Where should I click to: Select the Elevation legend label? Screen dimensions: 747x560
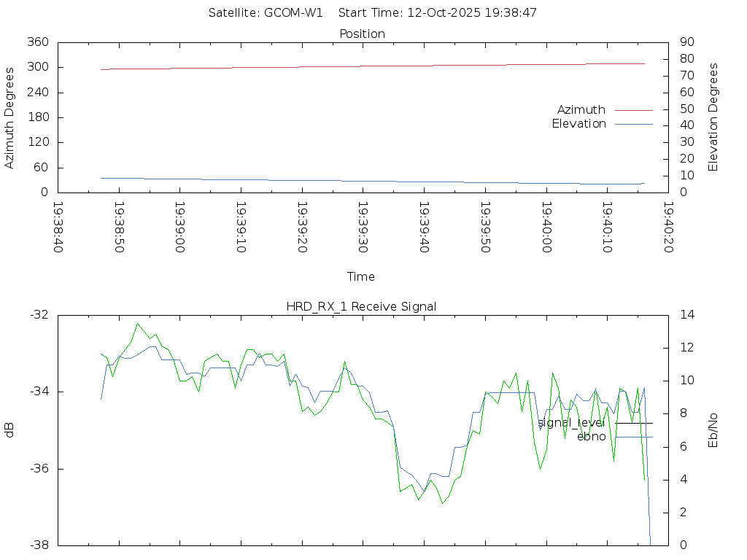coord(578,124)
